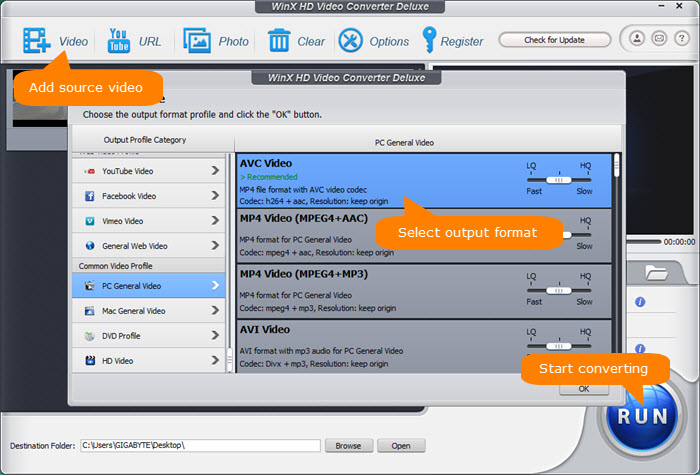The width and height of the screenshot is (700, 475).
Task: Select DVD Profile category label
Action: [x=121, y=336]
